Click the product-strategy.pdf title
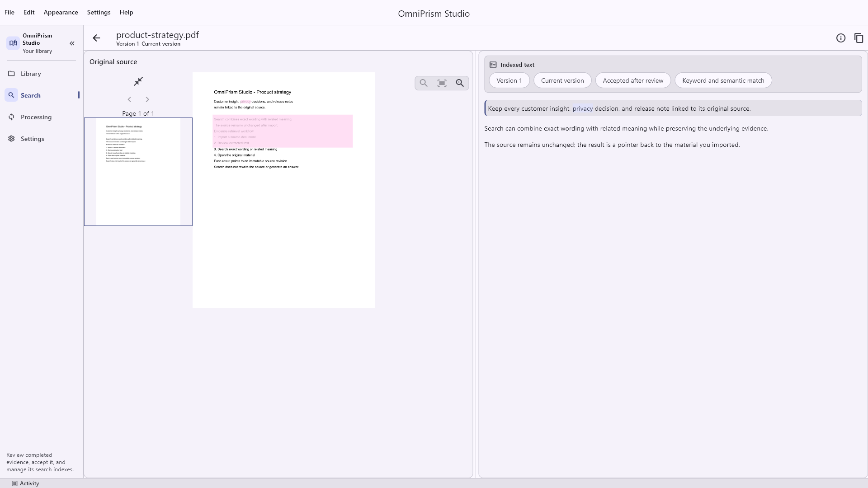Screen dimensions: 868x488 [x=157, y=35]
